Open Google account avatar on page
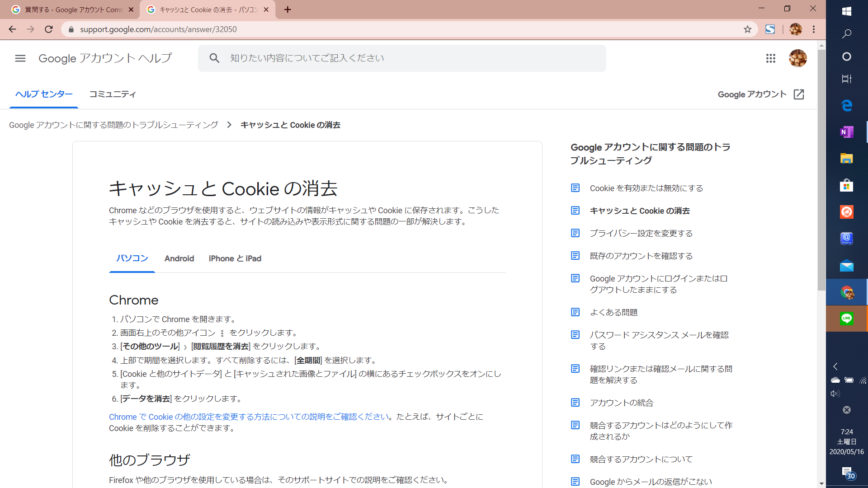Screen dimensions: 868x488 798,58
